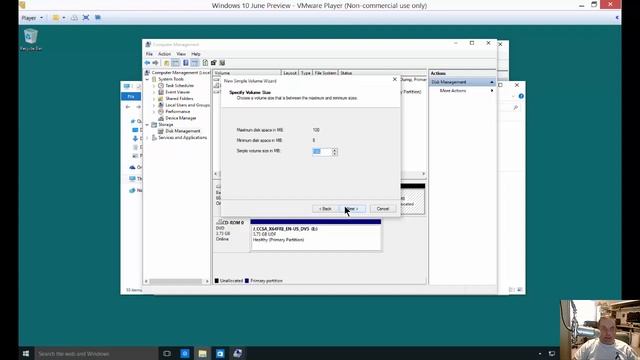640x360 pixels.
Task: Click the console tree horizontal scrollbar
Action: point(176,281)
